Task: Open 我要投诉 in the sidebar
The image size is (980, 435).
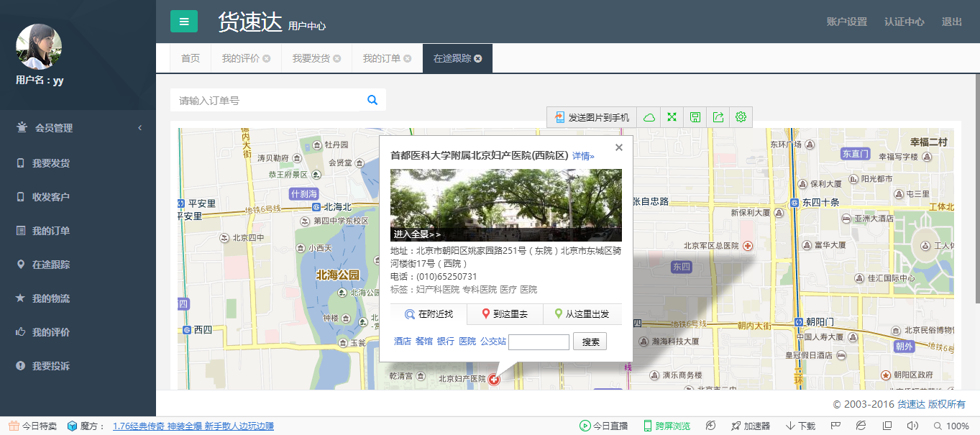Action: (51, 366)
